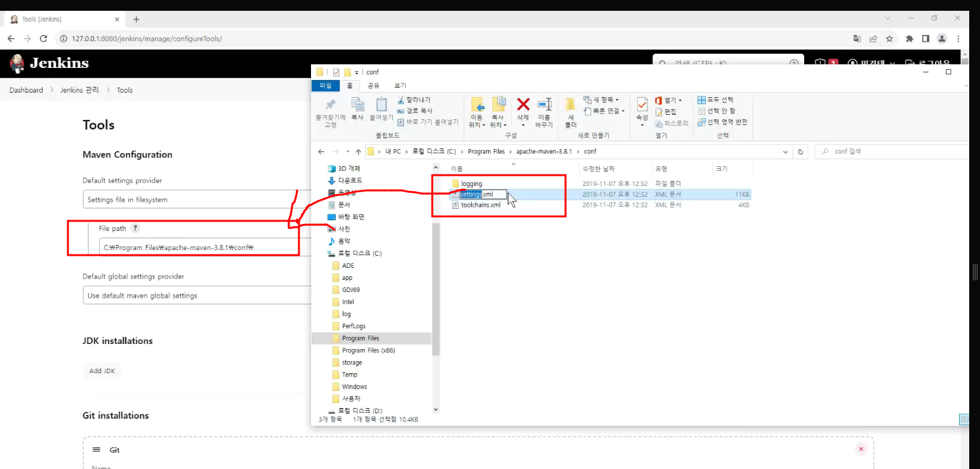The image size is (980, 469).
Task: Sort files by 수정한 날짜 column header
Action: coord(599,169)
